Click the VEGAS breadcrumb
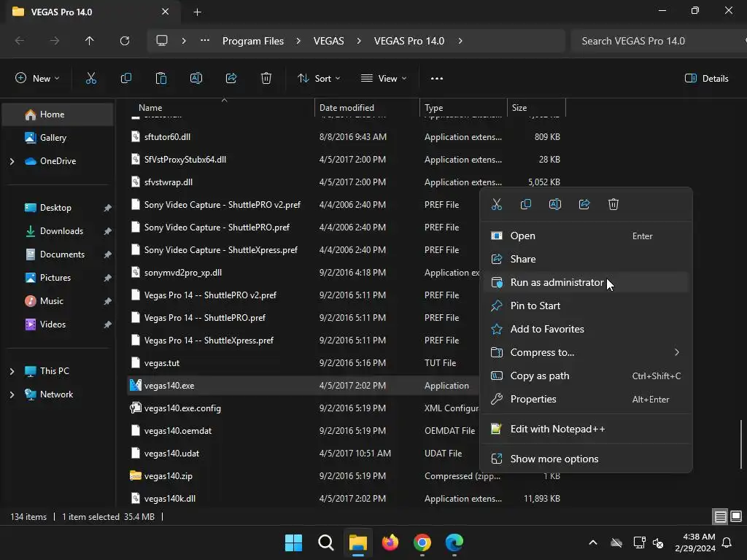Image resolution: width=747 pixels, height=560 pixels. [x=329, y=41]
